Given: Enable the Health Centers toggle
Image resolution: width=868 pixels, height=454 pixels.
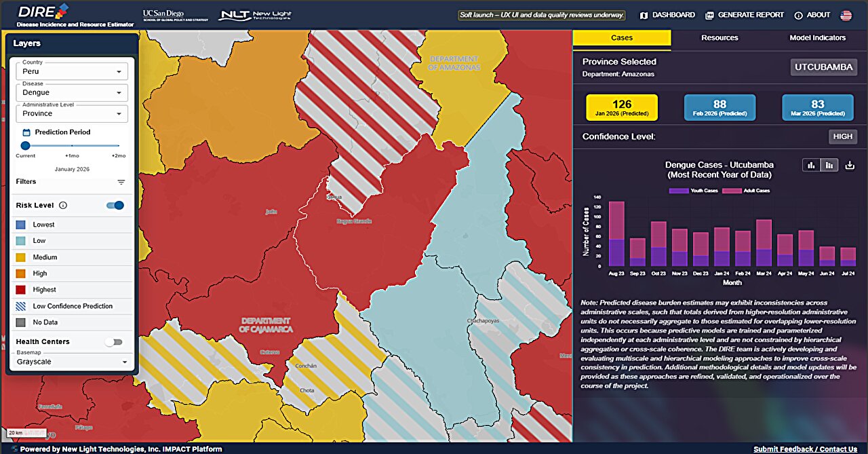Looking at the screenshot, I should click(x=114, y=342).
